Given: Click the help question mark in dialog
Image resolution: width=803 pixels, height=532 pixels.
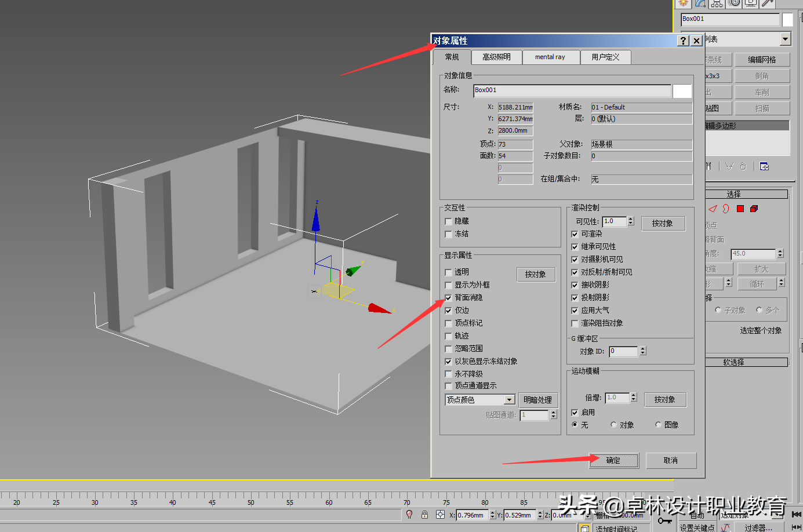Looking at the screenshot, I should pos(684,41).
